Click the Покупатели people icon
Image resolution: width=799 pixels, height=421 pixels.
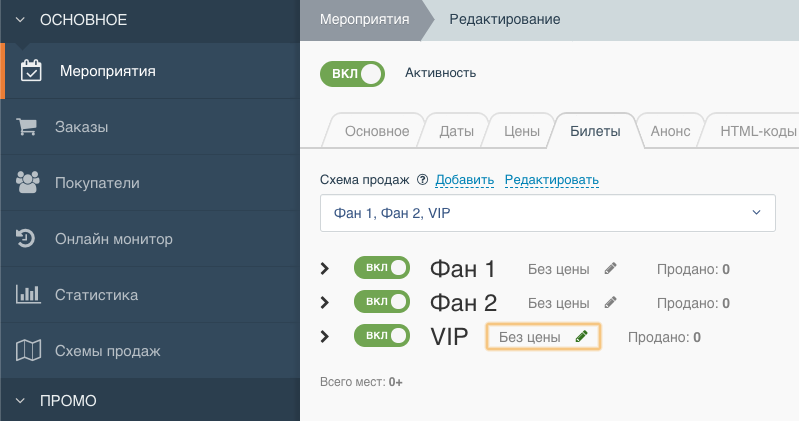click(28, 182)
